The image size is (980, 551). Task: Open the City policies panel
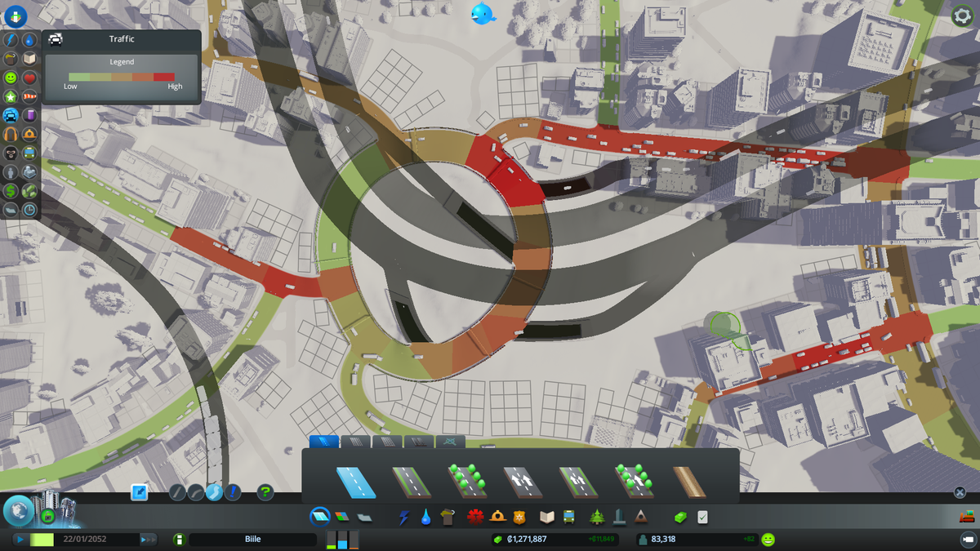coord(702,517)
